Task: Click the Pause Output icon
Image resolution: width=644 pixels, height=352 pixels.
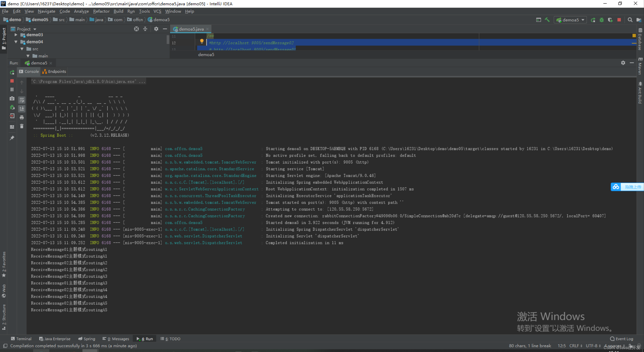Action: tap(12, 89)
